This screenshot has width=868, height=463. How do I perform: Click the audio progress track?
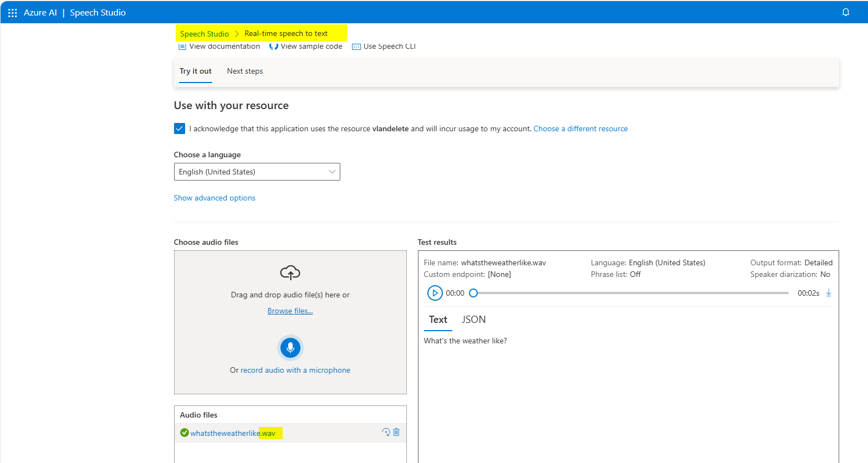[x=631, y=293]
